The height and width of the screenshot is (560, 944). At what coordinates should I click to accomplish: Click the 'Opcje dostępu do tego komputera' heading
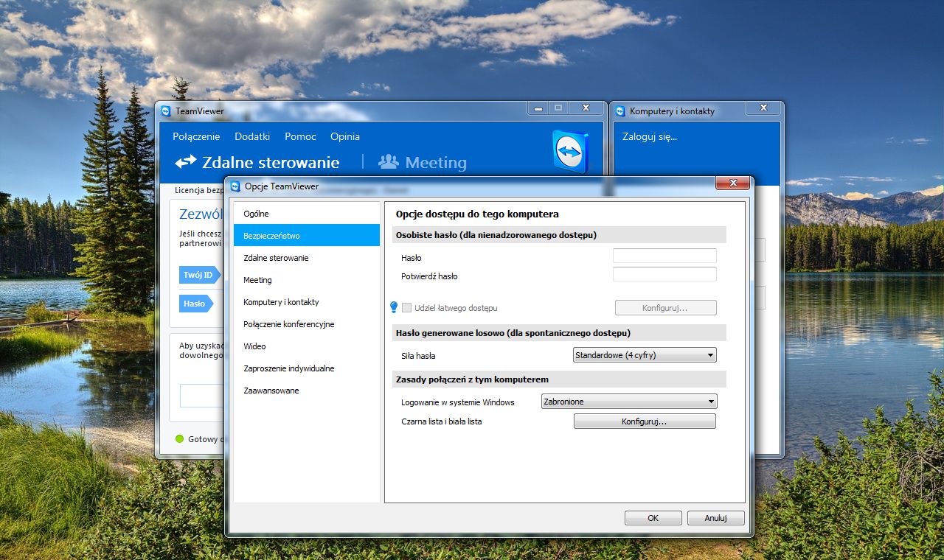pyautogui.click(x=477, y=214)
